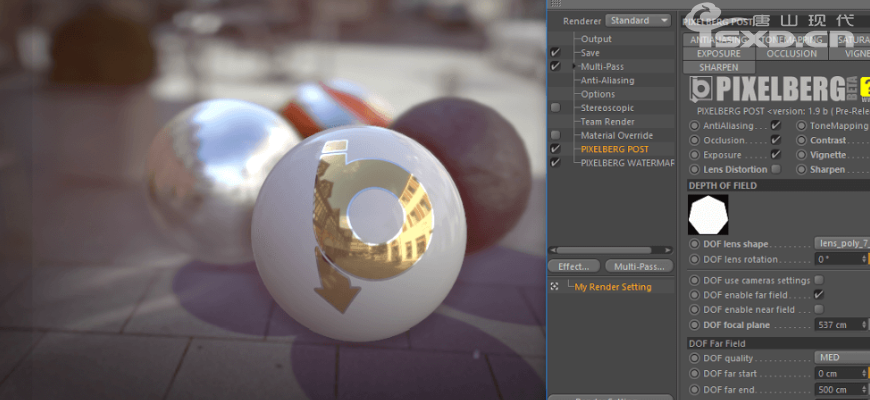Click the animation dot beside Lens Distortion
870x400 pixels.
[694, 169]
